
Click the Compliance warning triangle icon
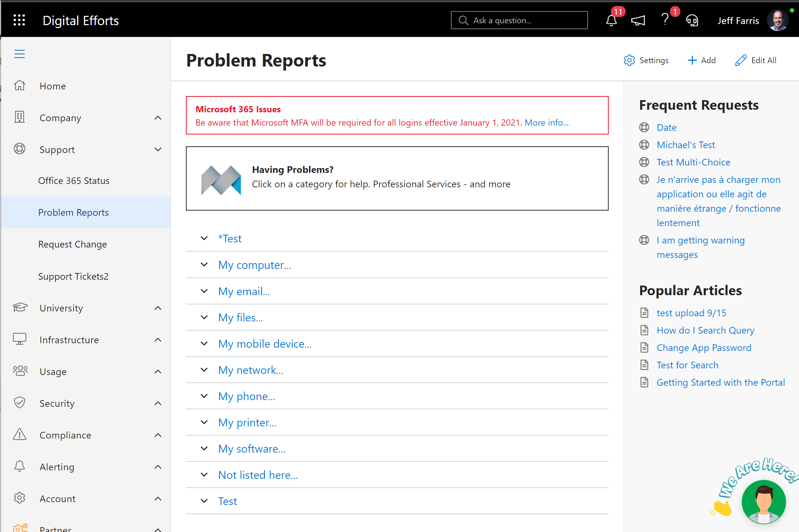coord(20,434)
